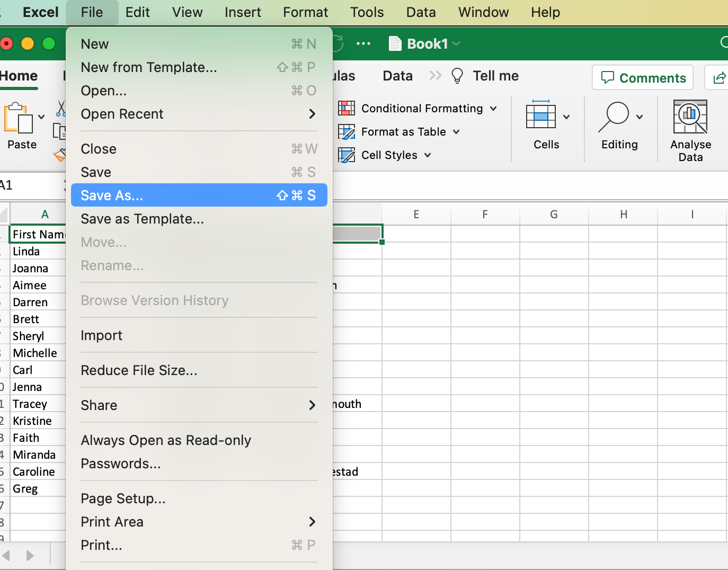The image size is (728, 570).
Task: Click the ribbon overflow chevron
Action: click(x=436, y=75)
